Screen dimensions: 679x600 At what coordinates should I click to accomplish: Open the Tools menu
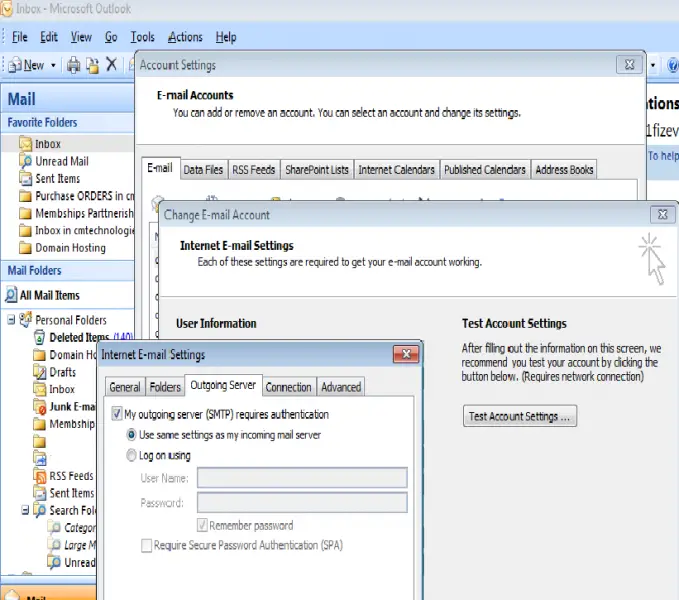point(142,37)
